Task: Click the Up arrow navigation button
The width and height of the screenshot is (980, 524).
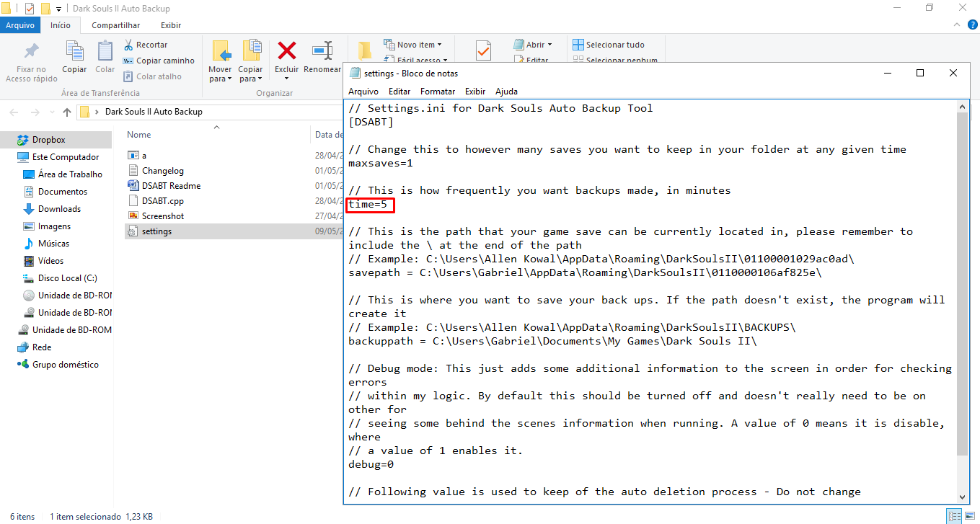Action: (x=67, y=112)
